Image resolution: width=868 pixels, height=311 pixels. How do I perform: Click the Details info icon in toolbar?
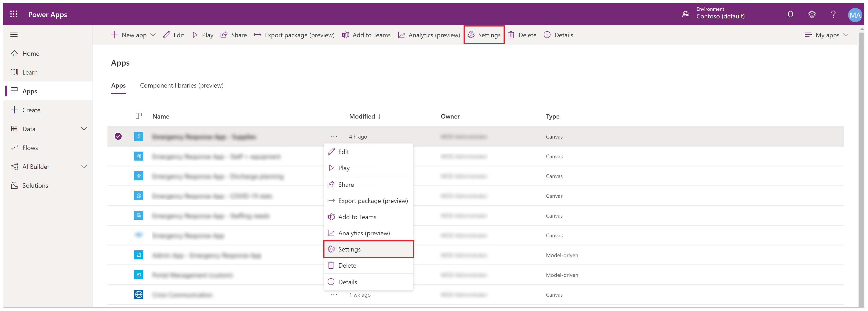547,35
